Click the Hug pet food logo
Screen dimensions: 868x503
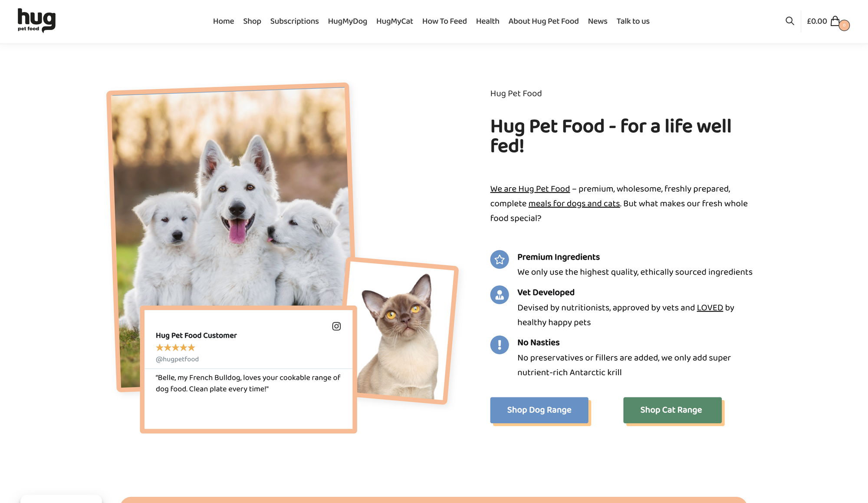(36, 20)
